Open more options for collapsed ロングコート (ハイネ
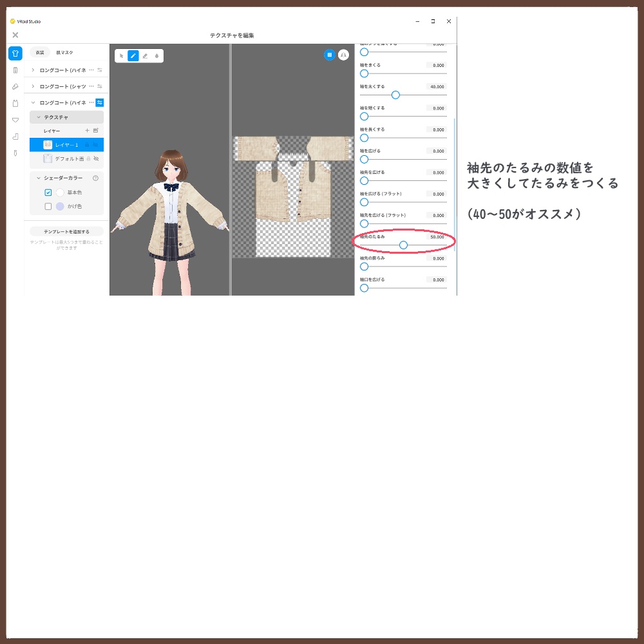 [91, 70]
